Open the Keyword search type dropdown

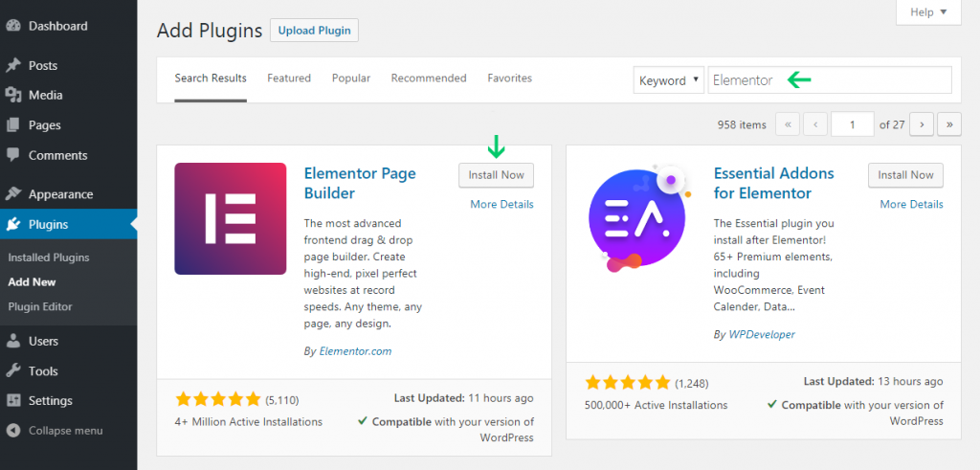pos(669,80)
